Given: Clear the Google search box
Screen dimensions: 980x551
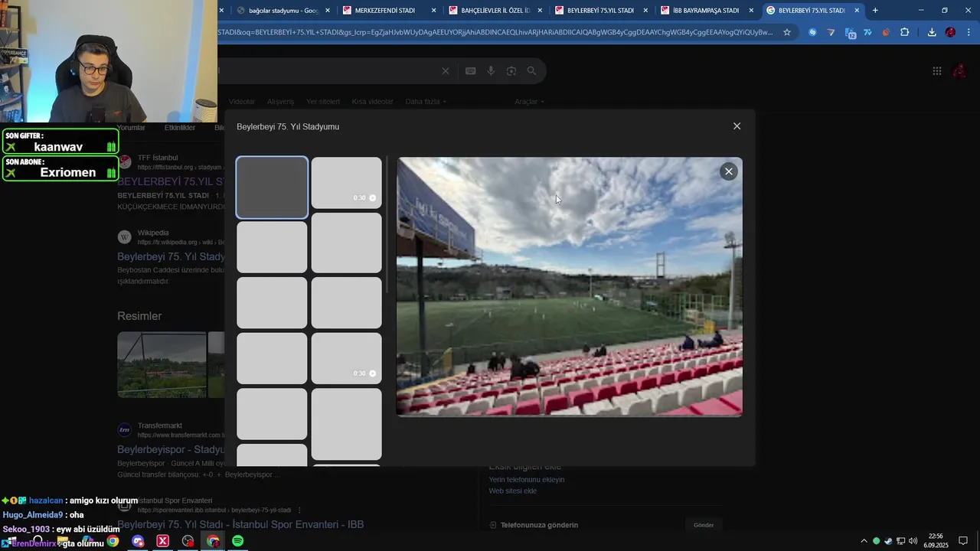Looking at the screenshot, I should click(445, 71).
